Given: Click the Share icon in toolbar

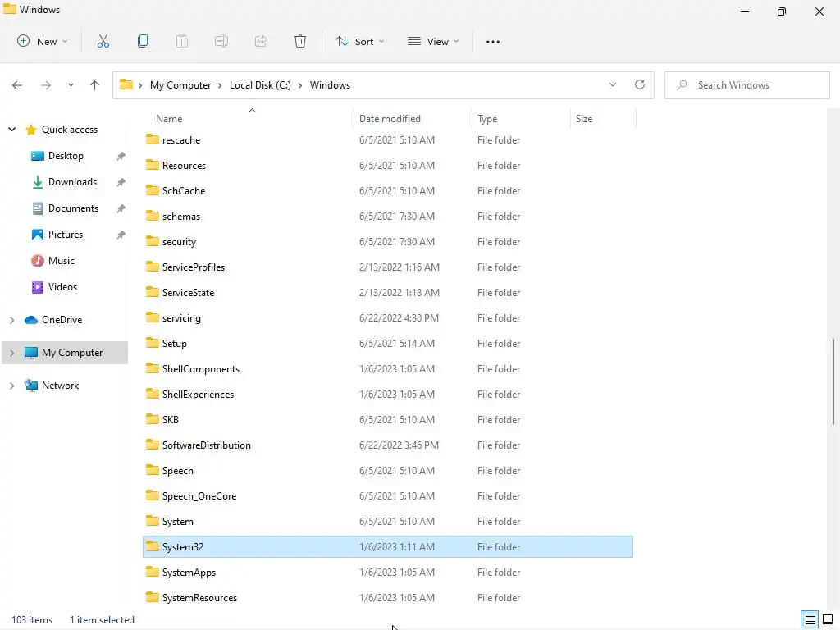Looking at the screenshot, I should click(261, 41).
